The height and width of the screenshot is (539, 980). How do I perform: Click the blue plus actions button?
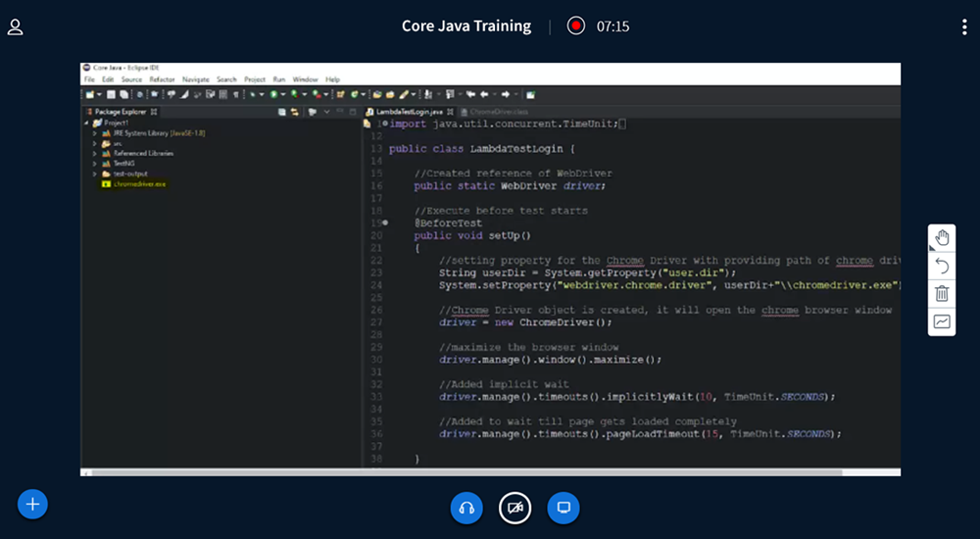(x=32, y=504)
